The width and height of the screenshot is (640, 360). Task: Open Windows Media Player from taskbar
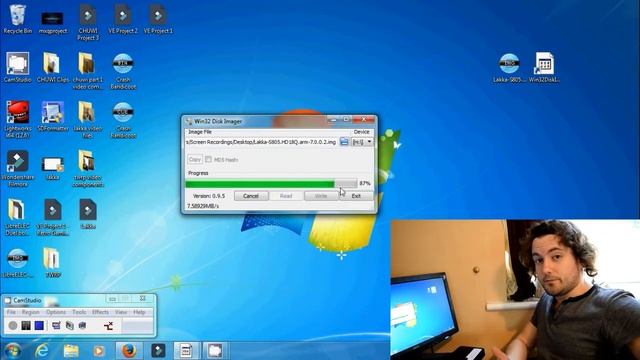99,351
